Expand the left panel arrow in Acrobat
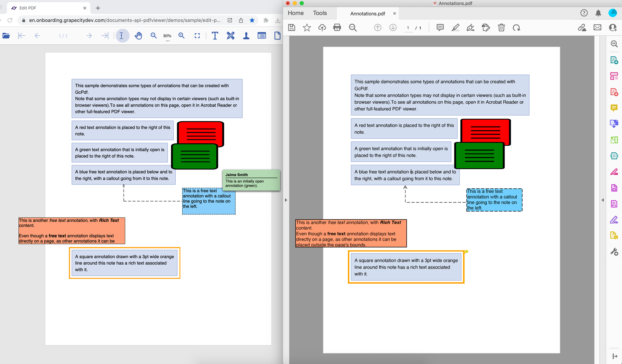622x364 pixels. click(286, 200)
